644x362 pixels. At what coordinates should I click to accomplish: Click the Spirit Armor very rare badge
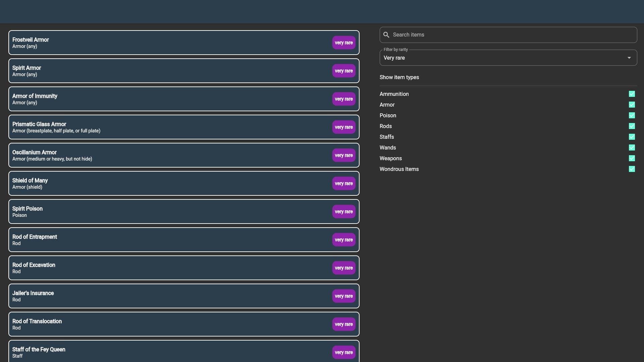coord(343,71)
